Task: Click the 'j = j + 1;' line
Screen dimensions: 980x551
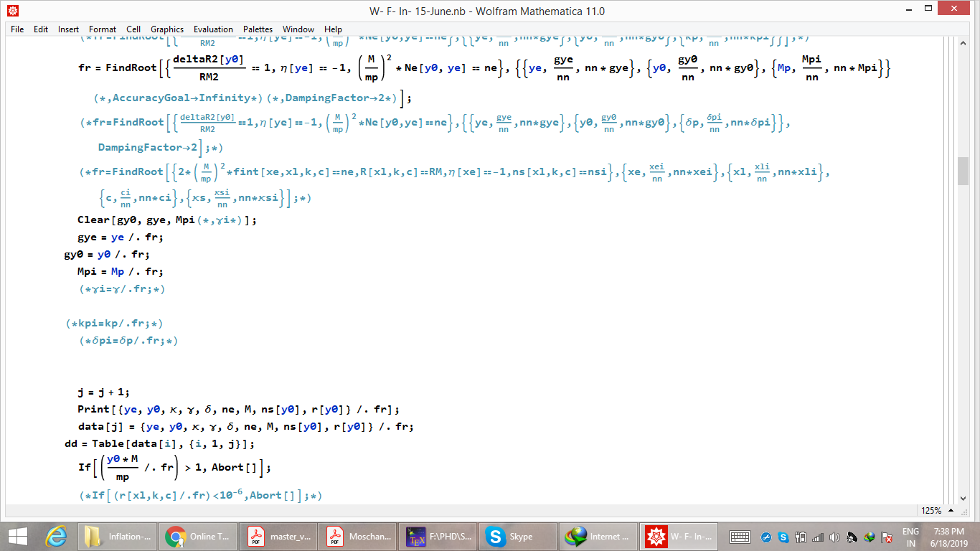Action: point(103,392)
